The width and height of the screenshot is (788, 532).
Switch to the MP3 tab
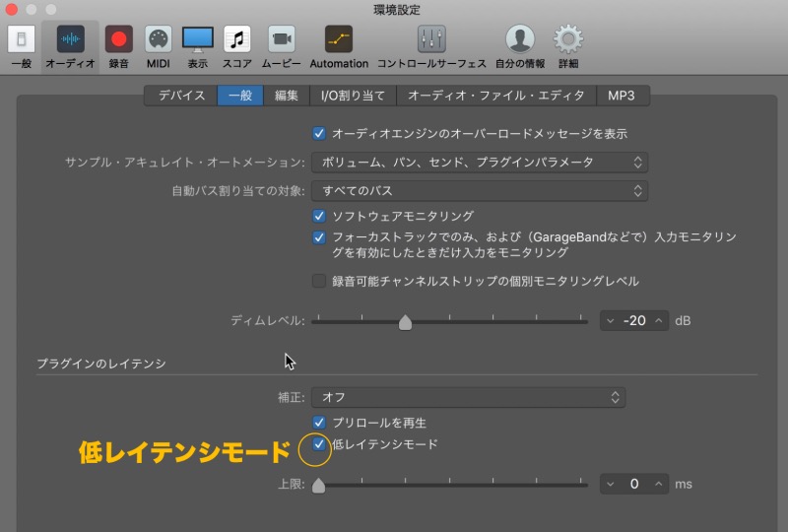click(x=622, y=96)
